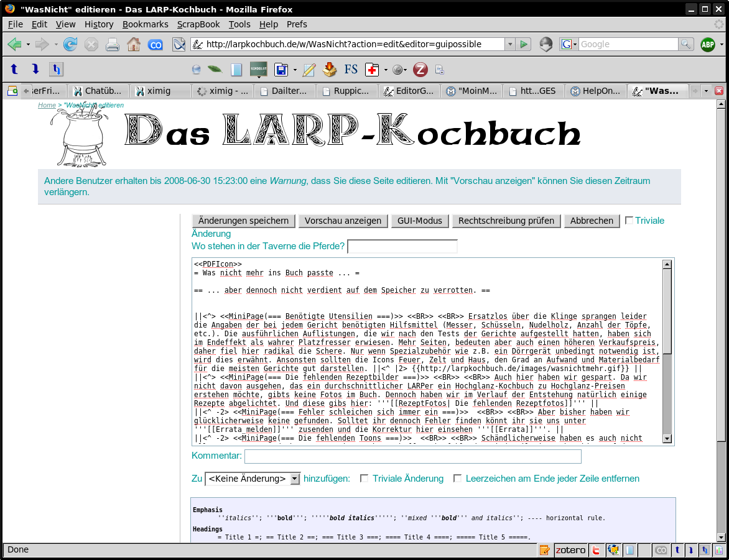Click the Print icon in navigation toolbar
This screenshot has width=729, height=560.
(x=113, y=44)
